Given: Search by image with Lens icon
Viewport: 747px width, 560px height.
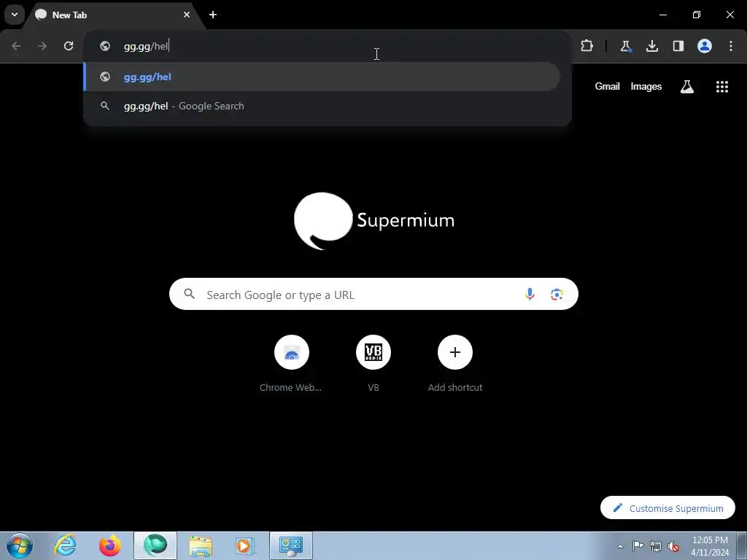Looking at the screenshot, I should pos(557,295).
